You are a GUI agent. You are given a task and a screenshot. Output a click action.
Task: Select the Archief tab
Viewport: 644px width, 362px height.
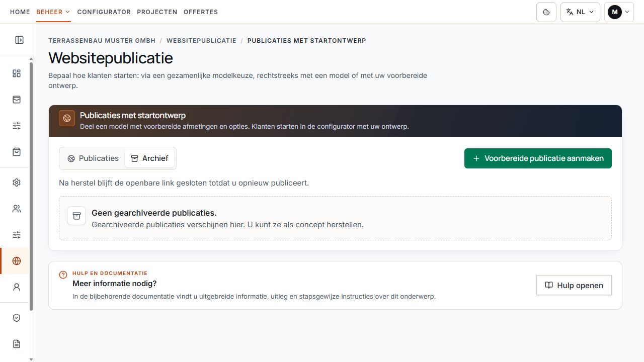tap(149, 158)
